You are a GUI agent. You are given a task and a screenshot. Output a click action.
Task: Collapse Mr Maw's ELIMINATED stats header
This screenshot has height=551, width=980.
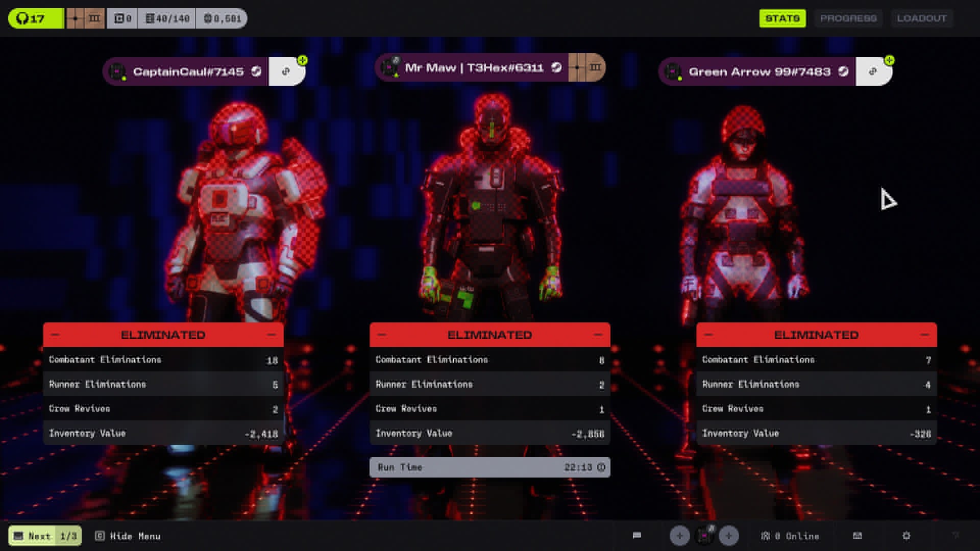click(x=598, y=335)
